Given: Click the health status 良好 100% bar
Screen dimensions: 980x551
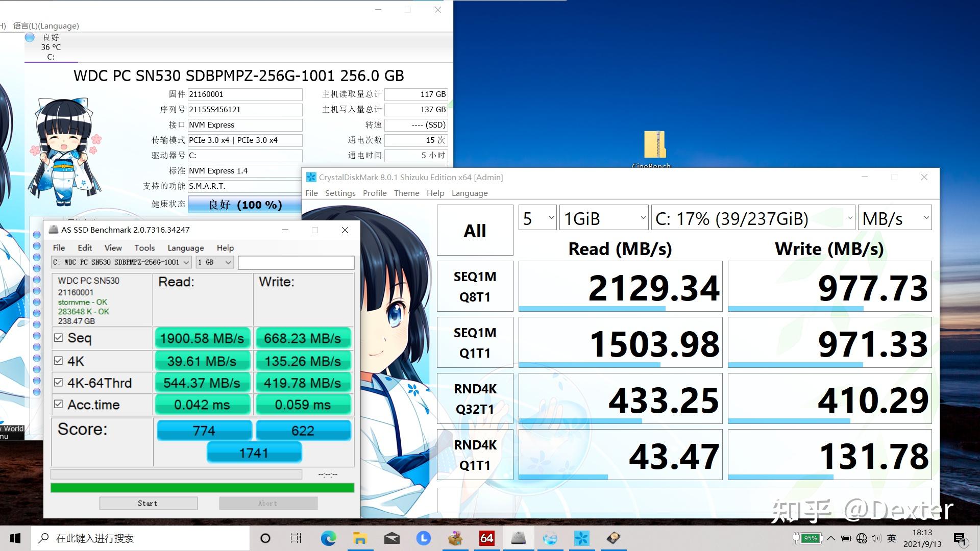Looking at the screenshot, I should coord(244,205).
